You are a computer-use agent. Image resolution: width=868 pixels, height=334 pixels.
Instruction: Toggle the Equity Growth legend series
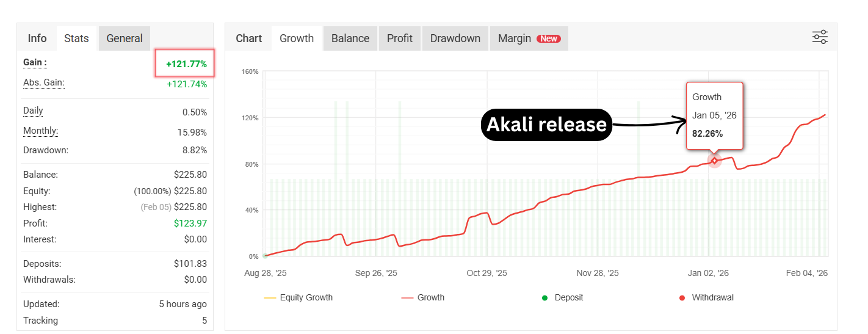(x=298, y=298)
